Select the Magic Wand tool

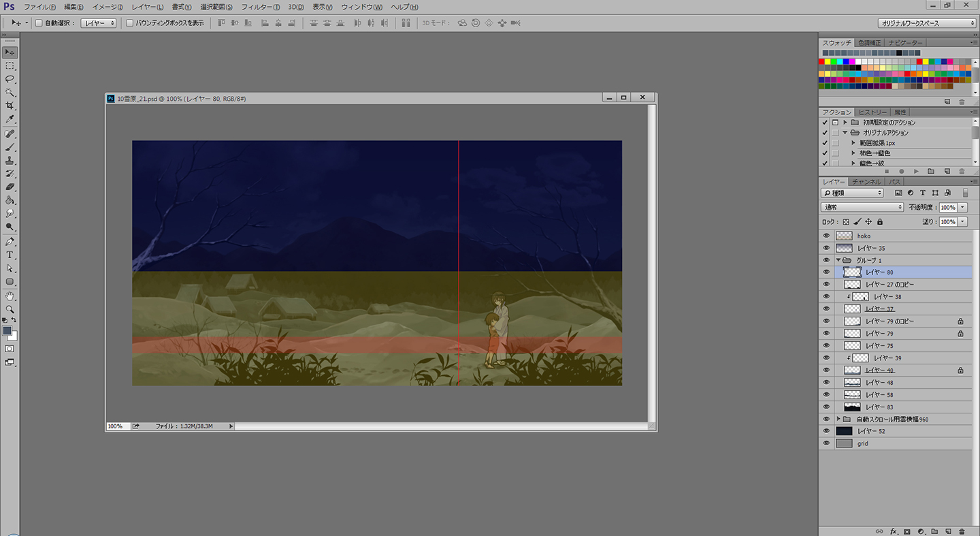click(10, 93)
